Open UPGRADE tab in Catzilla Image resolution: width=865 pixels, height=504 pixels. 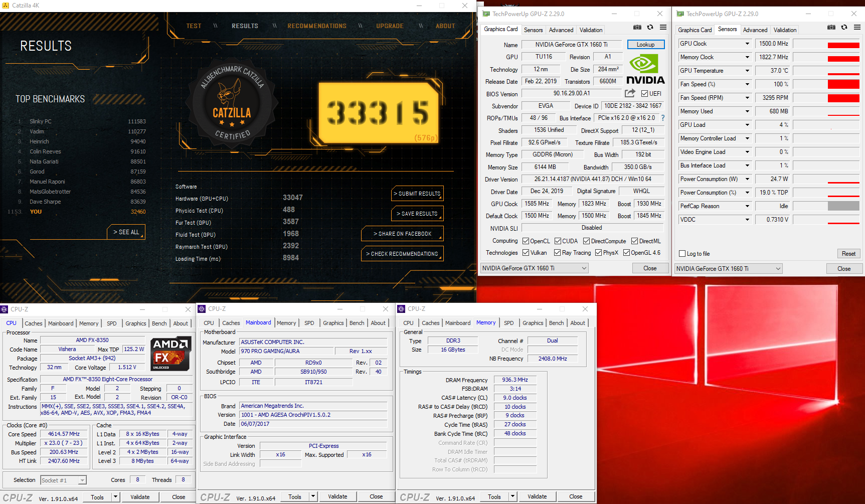click(x=390, y=26)
